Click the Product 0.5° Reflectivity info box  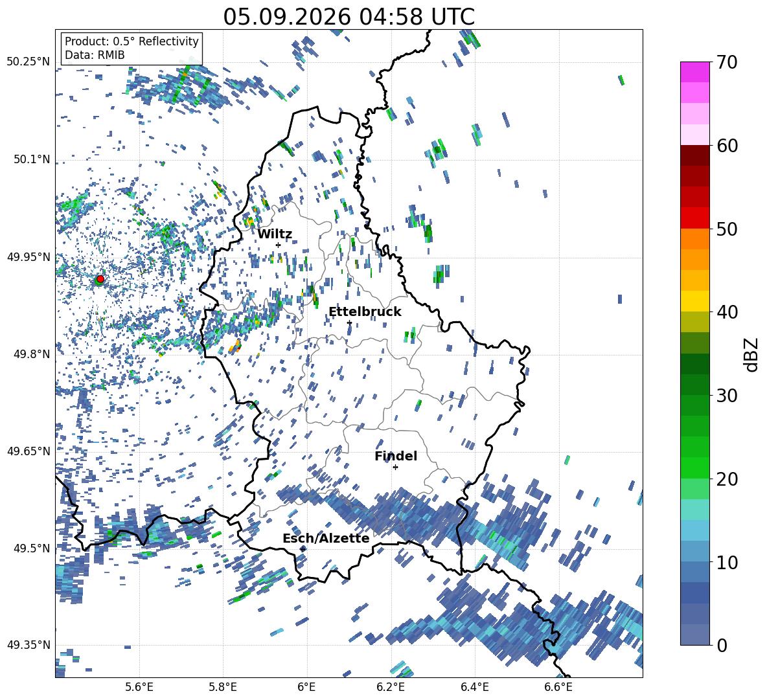coord(132,48)
